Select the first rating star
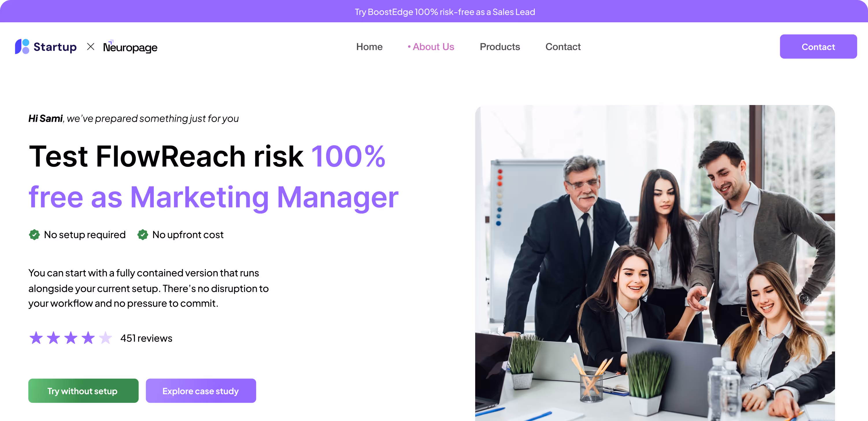 tap(36, 338)
